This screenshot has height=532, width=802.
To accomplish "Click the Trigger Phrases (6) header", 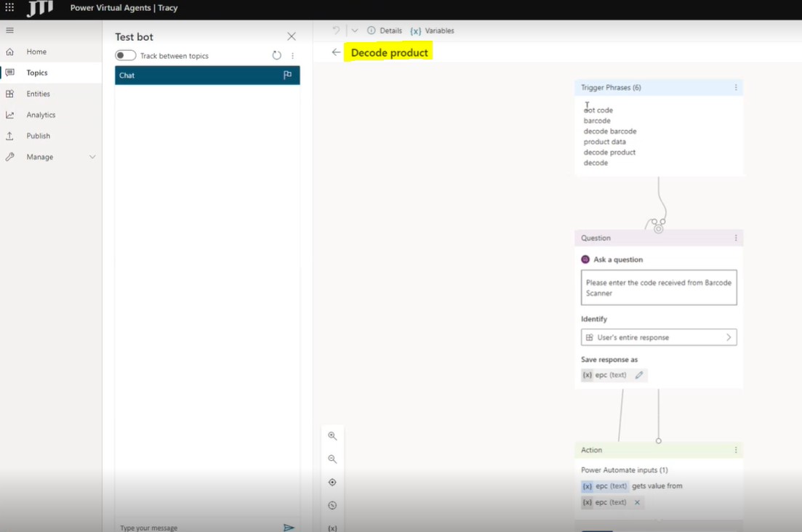I will 611,87.
